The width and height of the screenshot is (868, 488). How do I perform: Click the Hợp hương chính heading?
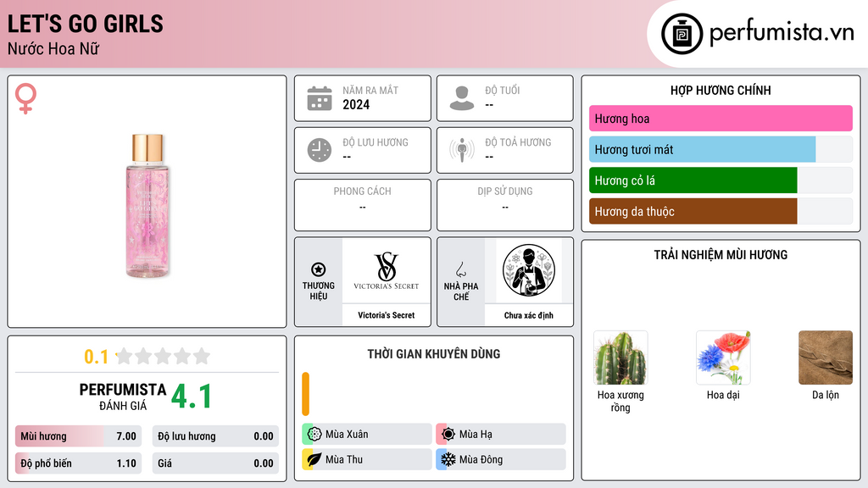point(721,90)
